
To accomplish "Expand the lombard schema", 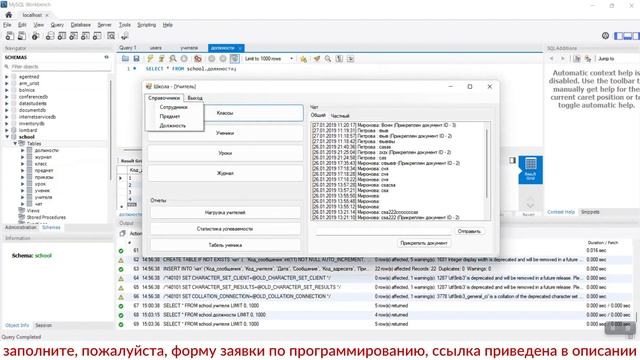I will click(7, 130).
